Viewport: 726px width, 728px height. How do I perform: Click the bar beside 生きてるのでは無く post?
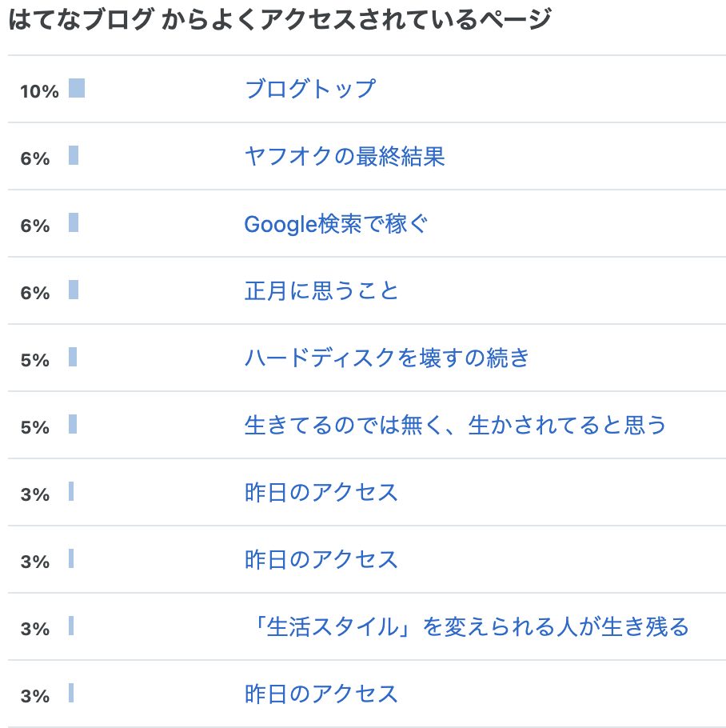click(73, 424)
